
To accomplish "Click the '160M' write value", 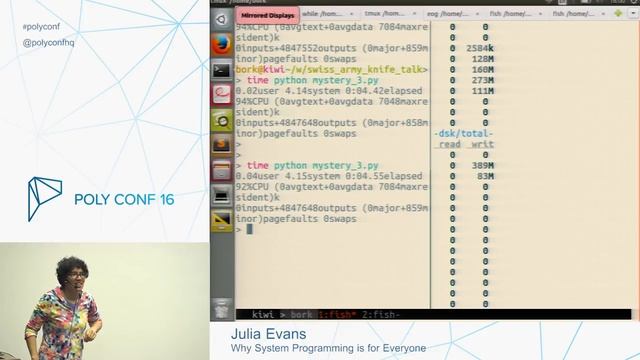I will point(483,69).
